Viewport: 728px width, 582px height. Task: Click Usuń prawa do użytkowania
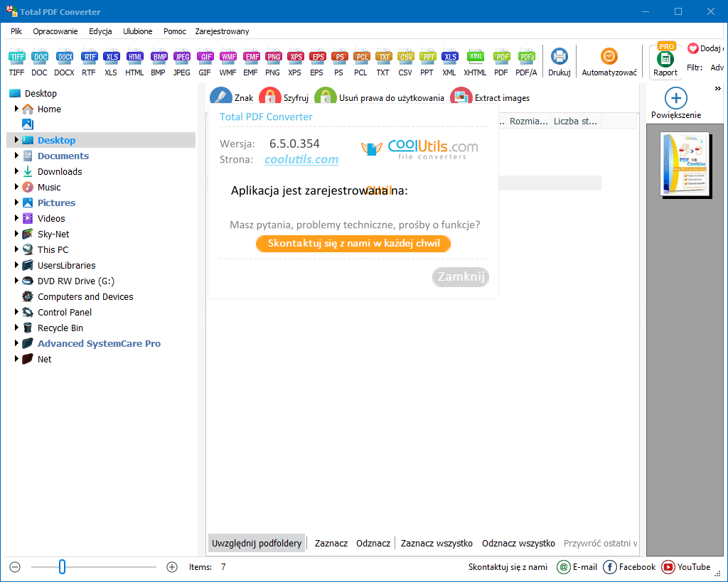pos(380,97)
